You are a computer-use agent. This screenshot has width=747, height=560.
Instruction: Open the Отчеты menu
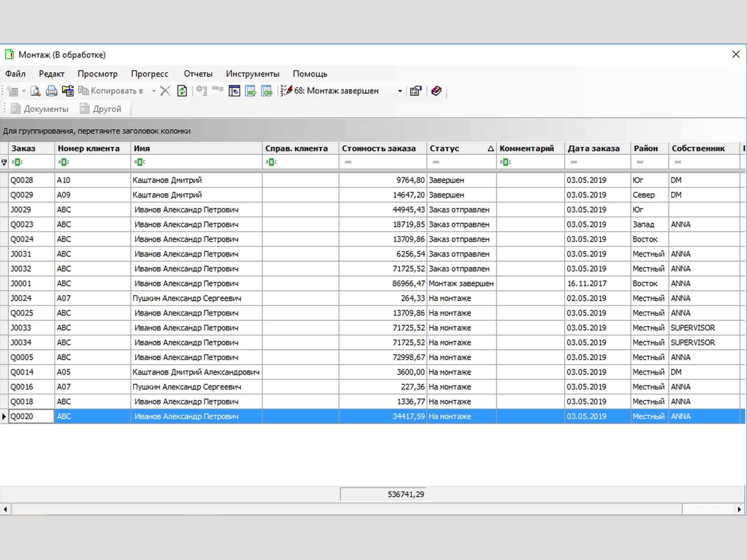(x=198, y=74)
